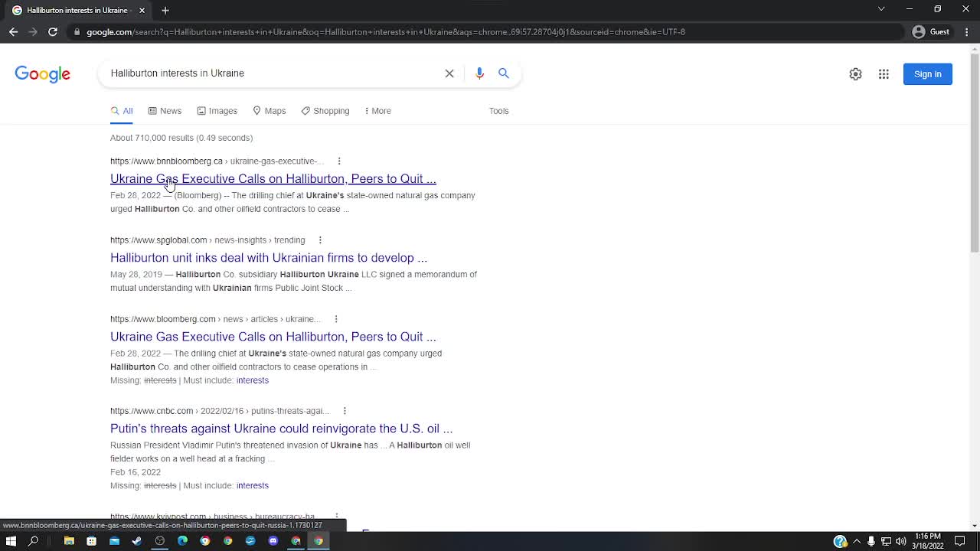Open Microsoft Edge from the taskbar
The image size is (980, 551).
(x=182, y=541)
